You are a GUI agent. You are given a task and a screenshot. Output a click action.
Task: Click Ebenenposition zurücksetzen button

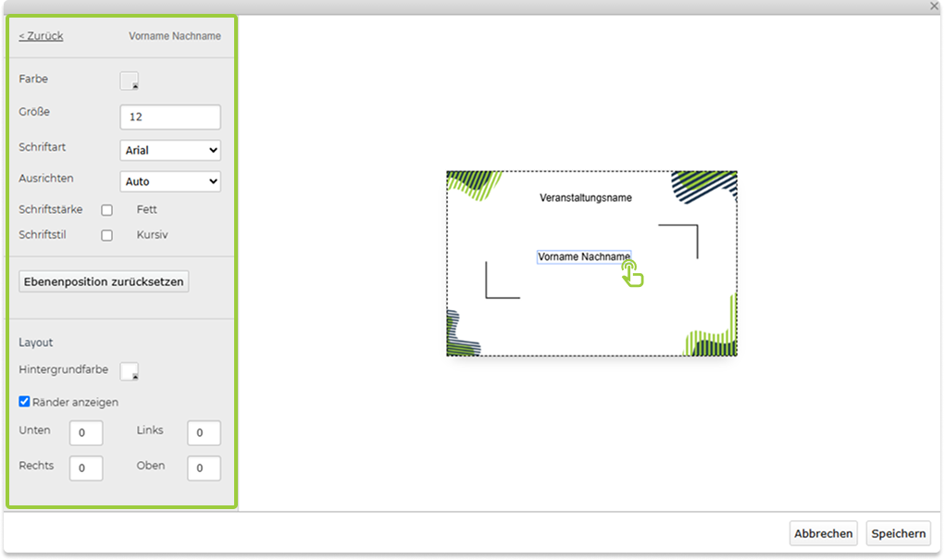pos(104,281)
